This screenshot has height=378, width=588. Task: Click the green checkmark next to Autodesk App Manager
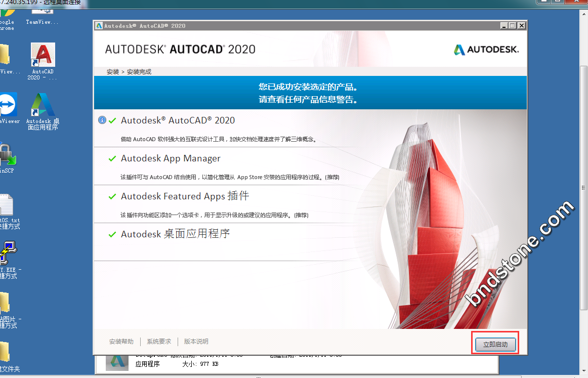coord(112,159)
